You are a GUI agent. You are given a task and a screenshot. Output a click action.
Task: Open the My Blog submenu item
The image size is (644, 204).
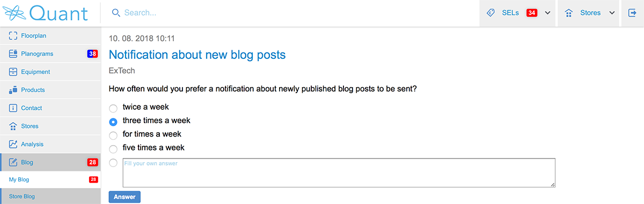[x=50, y=180]
